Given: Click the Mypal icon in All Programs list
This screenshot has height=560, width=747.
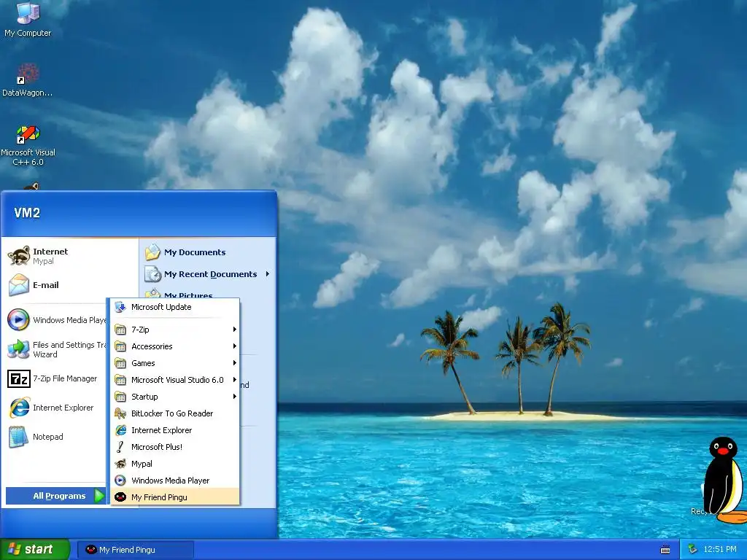Looking at the screenshot, I should 120,463.
